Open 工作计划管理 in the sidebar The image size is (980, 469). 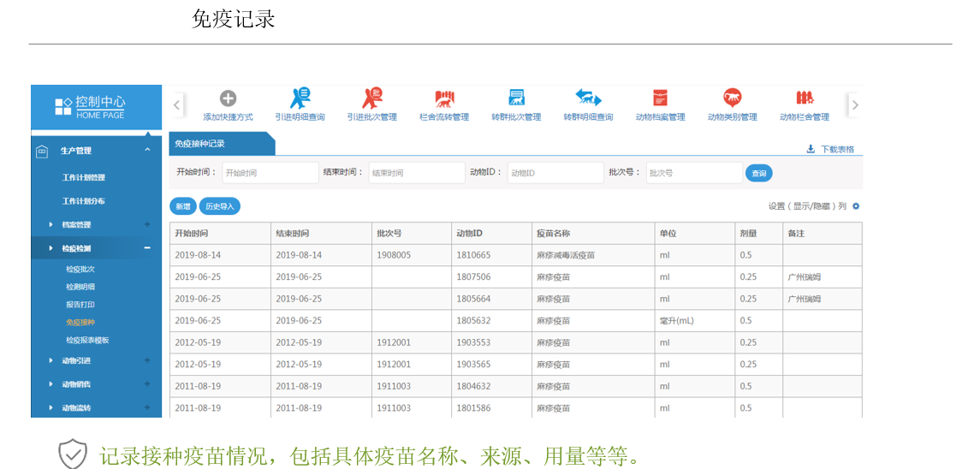point(84,178)
